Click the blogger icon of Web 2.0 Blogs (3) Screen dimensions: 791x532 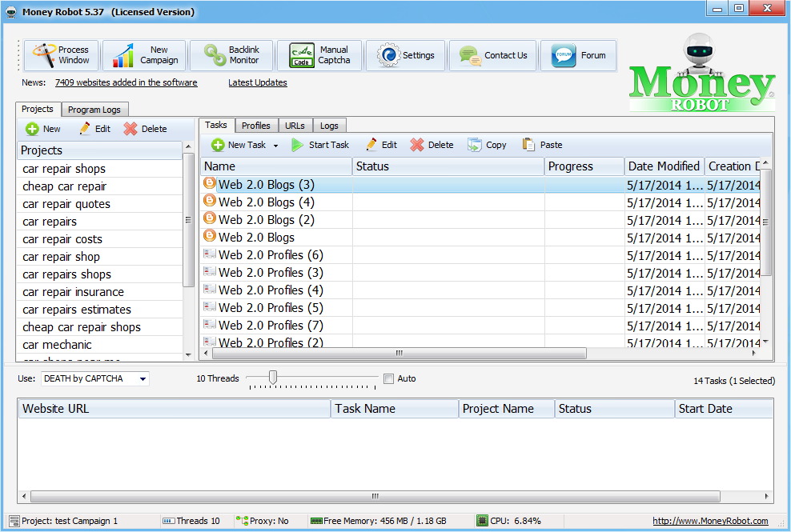tap(209, 183)
